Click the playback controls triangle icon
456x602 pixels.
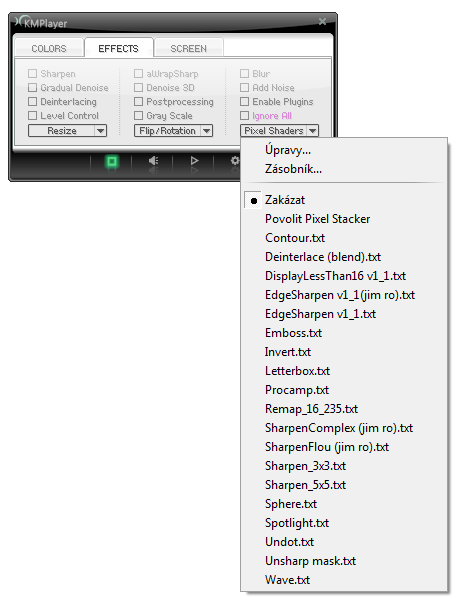coord(194,160)
